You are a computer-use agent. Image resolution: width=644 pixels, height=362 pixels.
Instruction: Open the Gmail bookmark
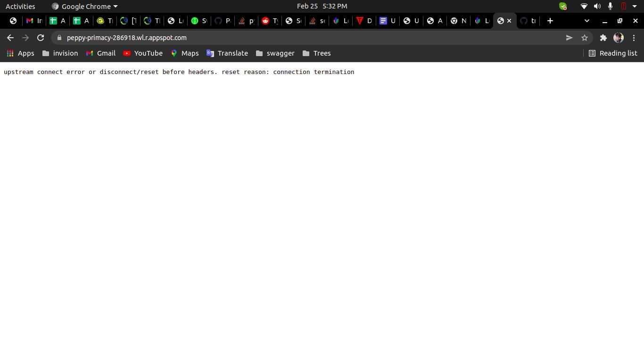click(x=101, y=53)
